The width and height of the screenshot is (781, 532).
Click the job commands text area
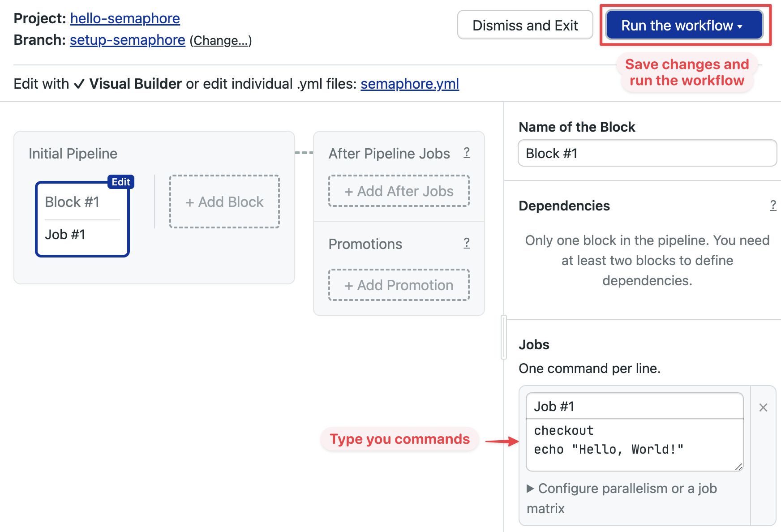pyautogui.click(x=635, y=445)
